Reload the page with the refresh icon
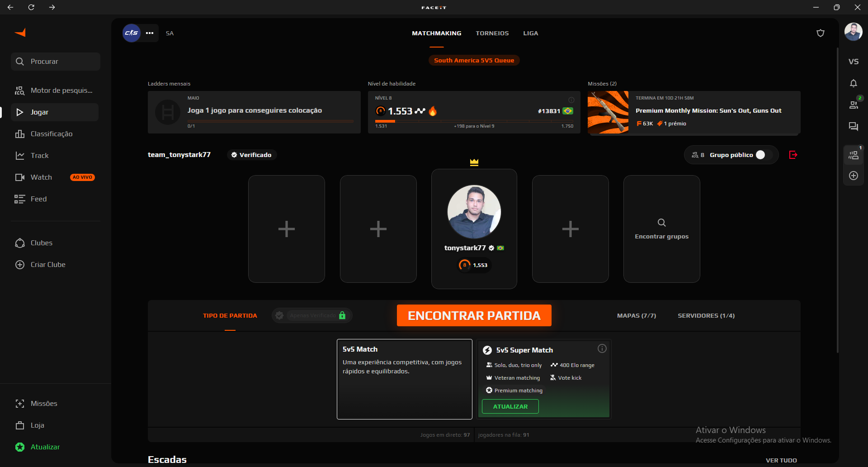This screenshot has width=868, height=467. tap(31, 7)
